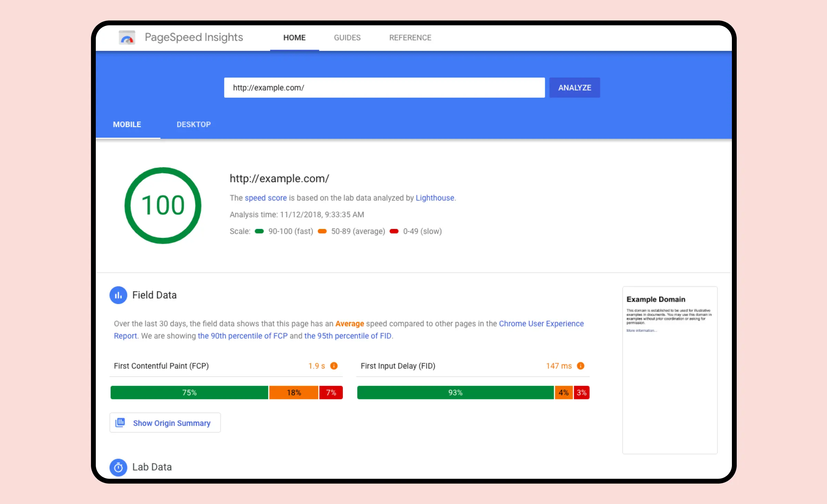Click the Show Origin Summary chart icon

[120, 422]
